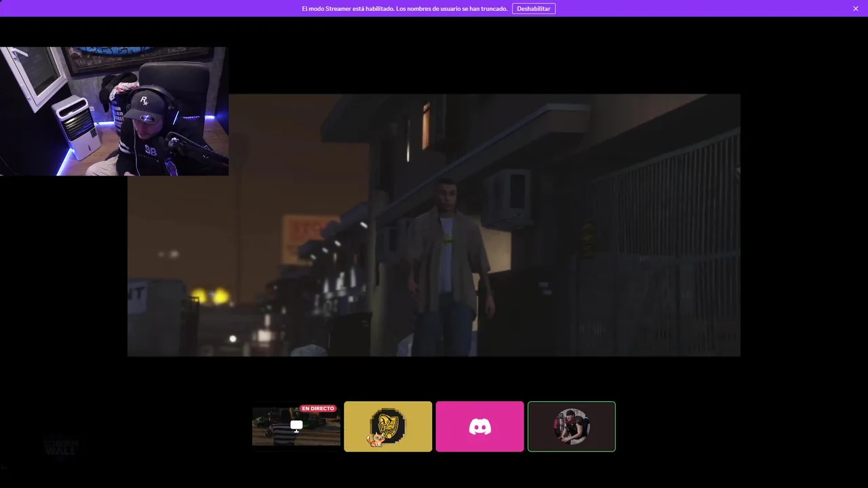Viewport: 868px width, 488px height.
Task: Dismiss the Streamer mode banner
Action: [x=856, y=9]
